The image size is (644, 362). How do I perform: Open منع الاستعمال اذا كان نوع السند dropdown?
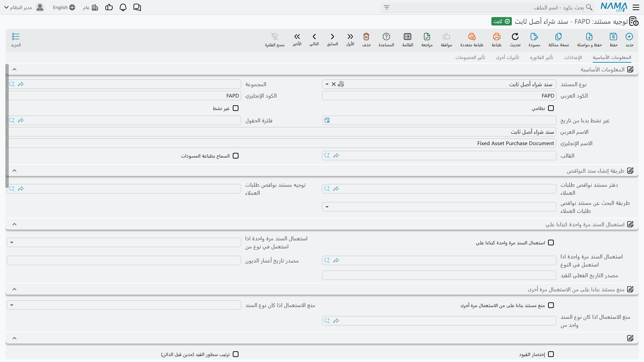click(x=12, y=305)
